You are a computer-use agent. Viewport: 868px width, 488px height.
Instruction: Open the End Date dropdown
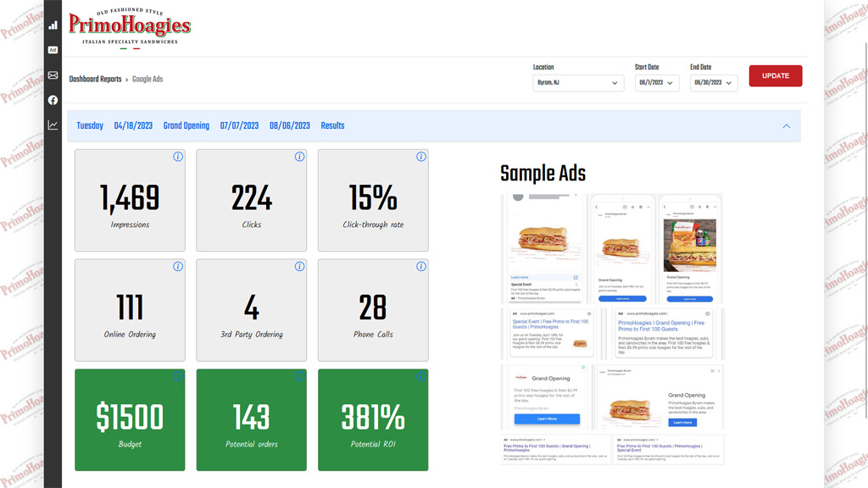coord(713,83)
